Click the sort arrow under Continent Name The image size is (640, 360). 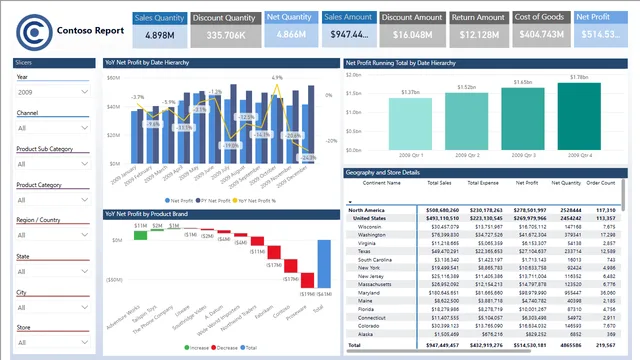350,202
